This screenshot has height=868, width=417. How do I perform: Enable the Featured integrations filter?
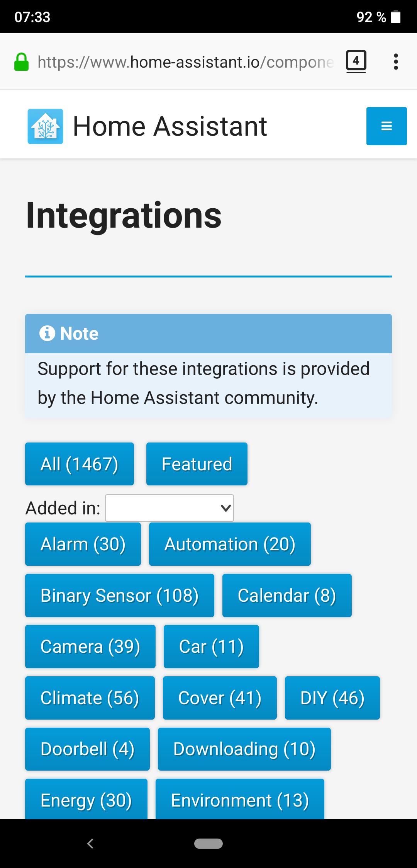196,463
